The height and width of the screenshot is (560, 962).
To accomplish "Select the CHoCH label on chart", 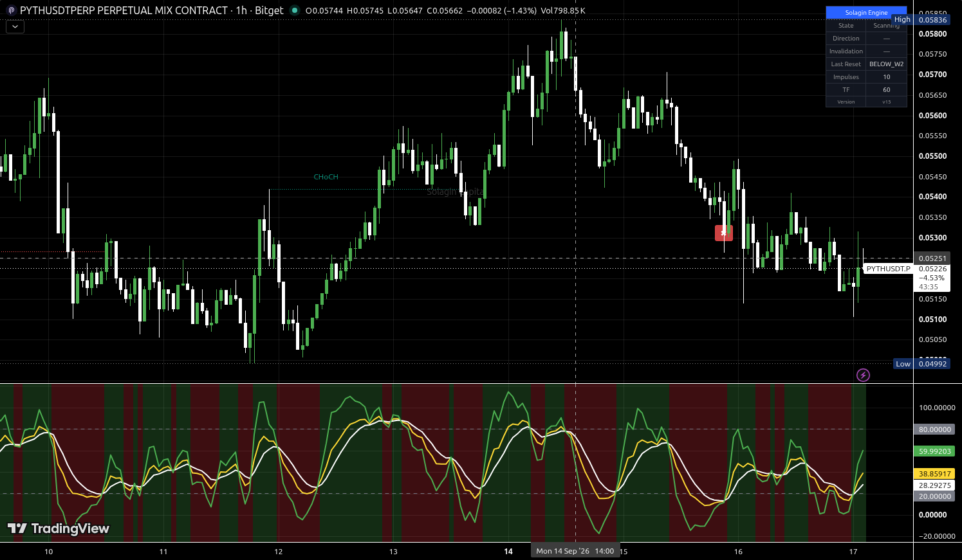I will point(326,177).
